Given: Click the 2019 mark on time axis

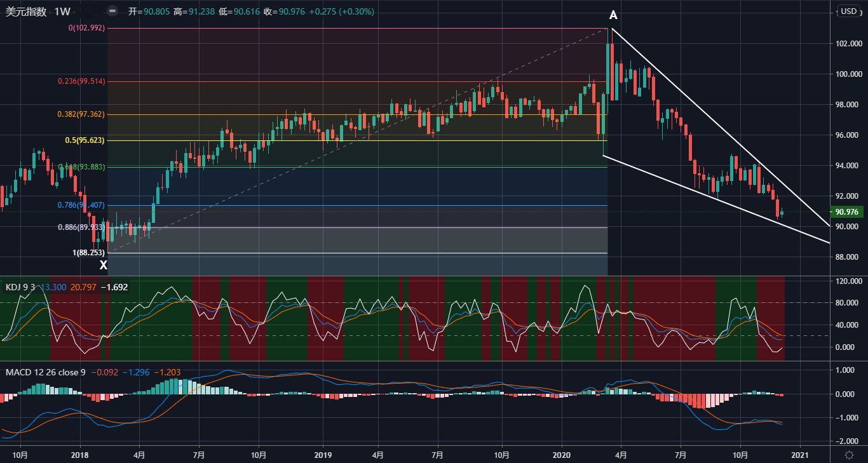Looking at the screenshot, I should pyautogui.click(x=323, y=455).
